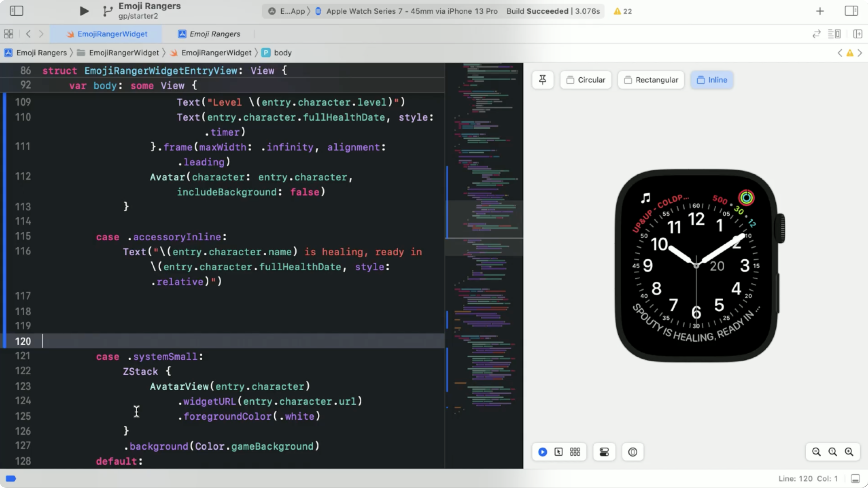Click the Run play button
The image size is (868, 488).
coord(84,11)
